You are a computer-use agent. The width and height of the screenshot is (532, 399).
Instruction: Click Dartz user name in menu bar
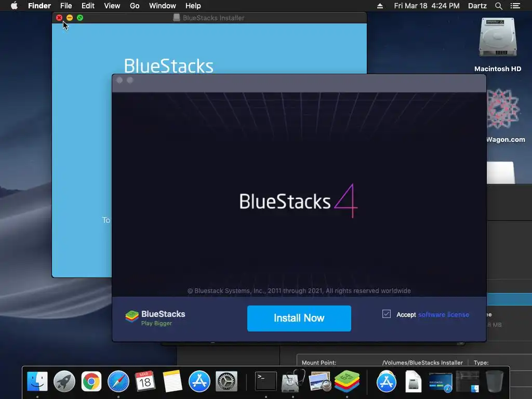(x=477, y=6)
